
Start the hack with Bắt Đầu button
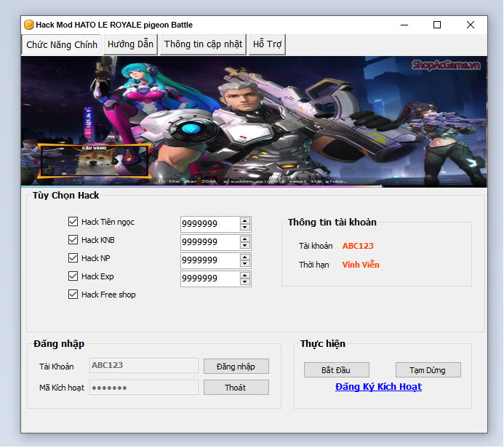click(337, 370)
